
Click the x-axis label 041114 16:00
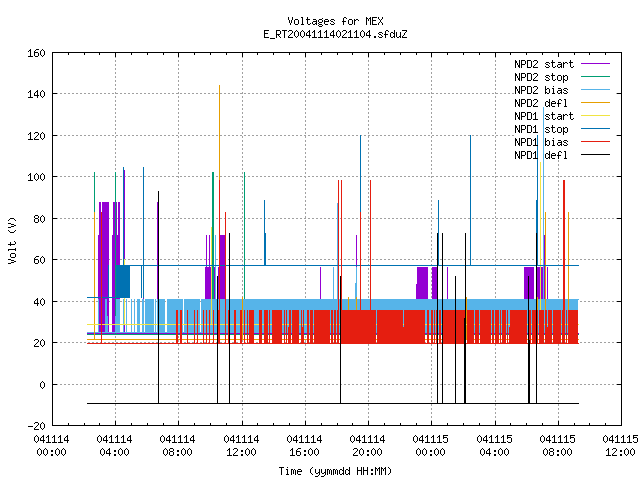coord(304,446)
